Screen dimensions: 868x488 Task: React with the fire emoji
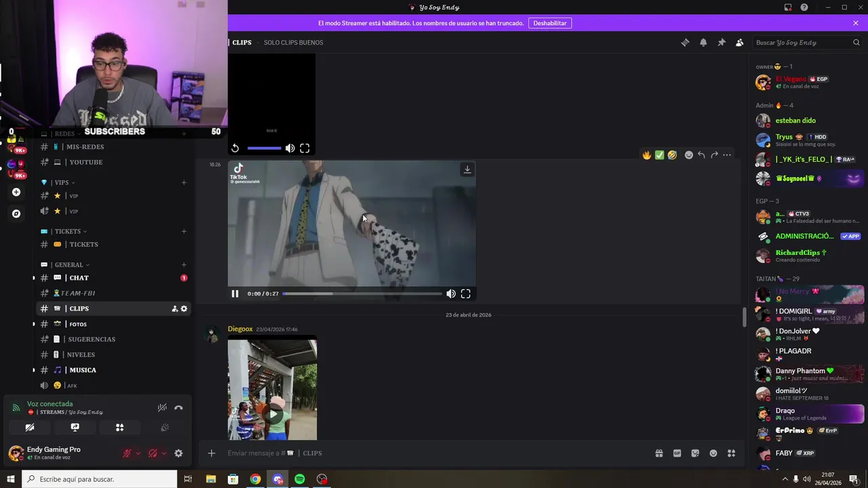coord(647,155)
